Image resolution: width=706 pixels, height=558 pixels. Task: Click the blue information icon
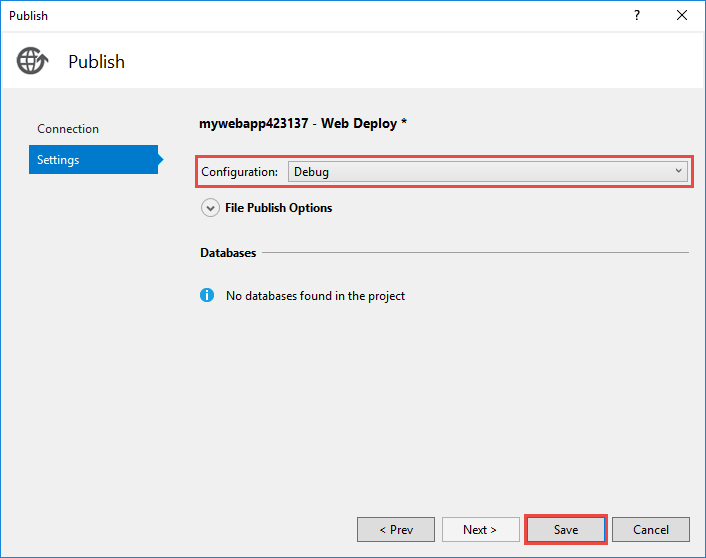pos(207,295)
